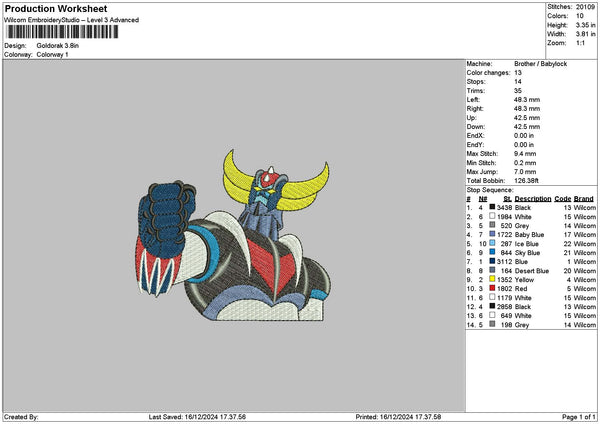Select 'Last Saved: 16/12/2024 17.37.56' text

coord(197,417)
